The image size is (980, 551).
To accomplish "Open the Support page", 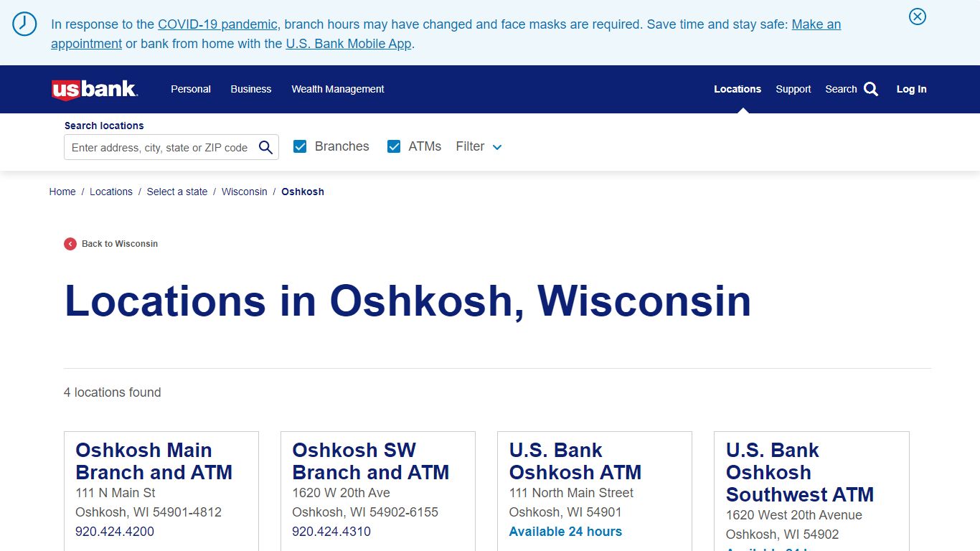I will [x=793, y=89].
